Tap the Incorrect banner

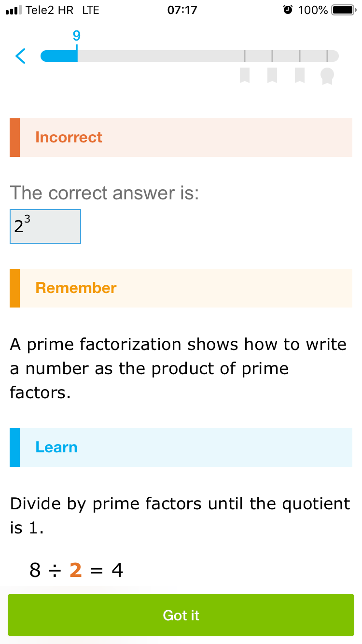(181, 138)
